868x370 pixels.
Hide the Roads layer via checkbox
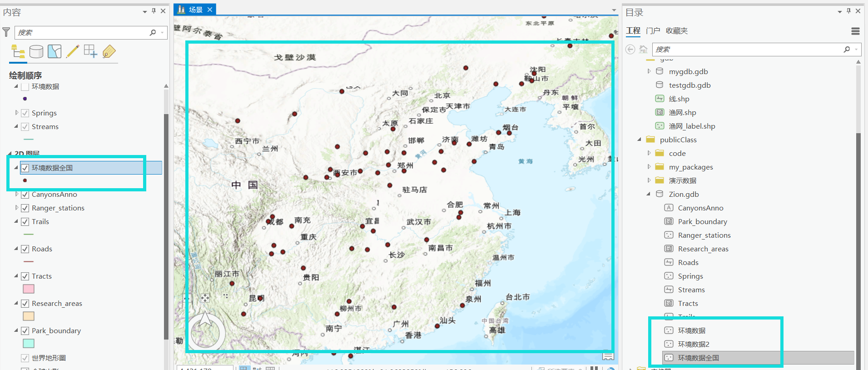25,249
